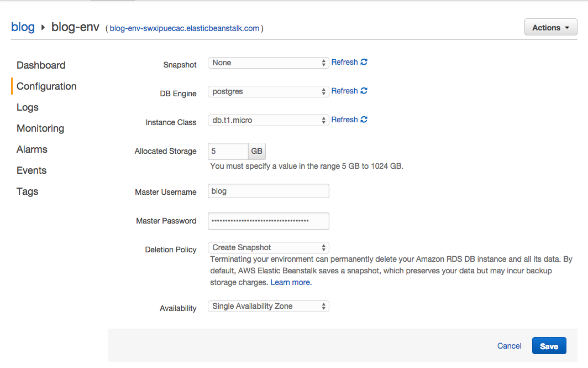
Task: Open the Deletion Policy dropdown
Action: 269,248
